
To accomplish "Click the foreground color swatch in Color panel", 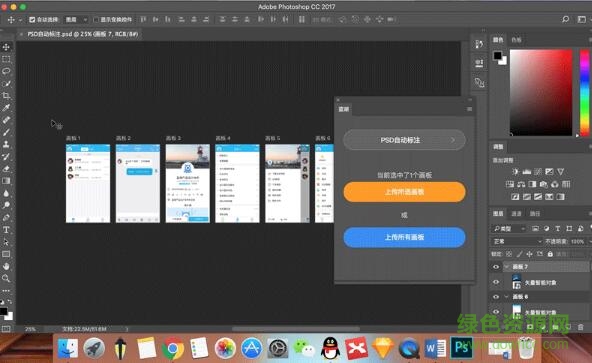I will point(498,56).
